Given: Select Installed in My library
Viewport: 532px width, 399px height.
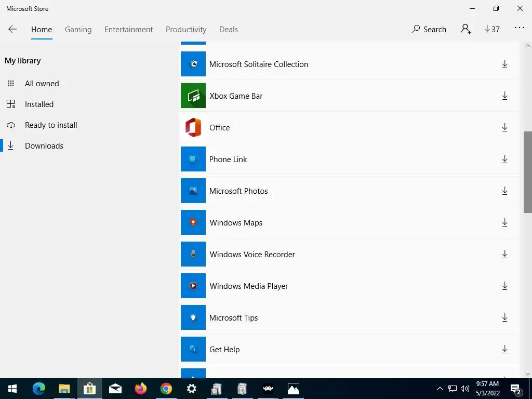Looking at the screenshot, I should pyautogui.click(x=39, y=104).
